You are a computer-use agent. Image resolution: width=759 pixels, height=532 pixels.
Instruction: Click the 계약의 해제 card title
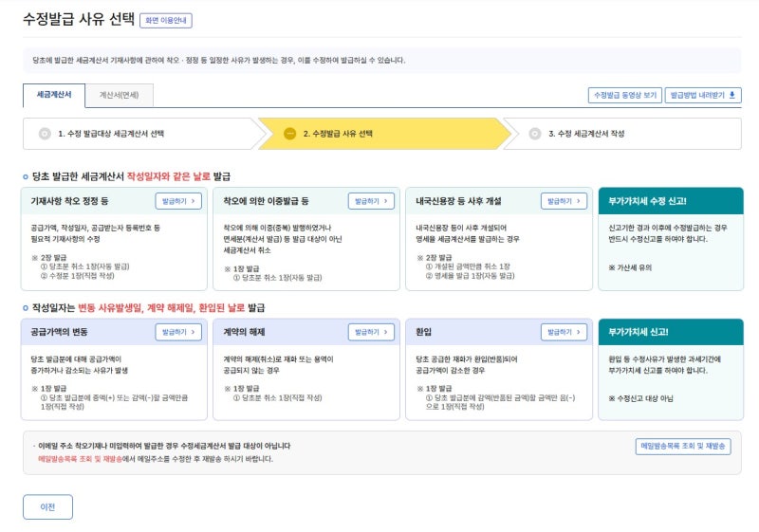(x=244, y=332)
